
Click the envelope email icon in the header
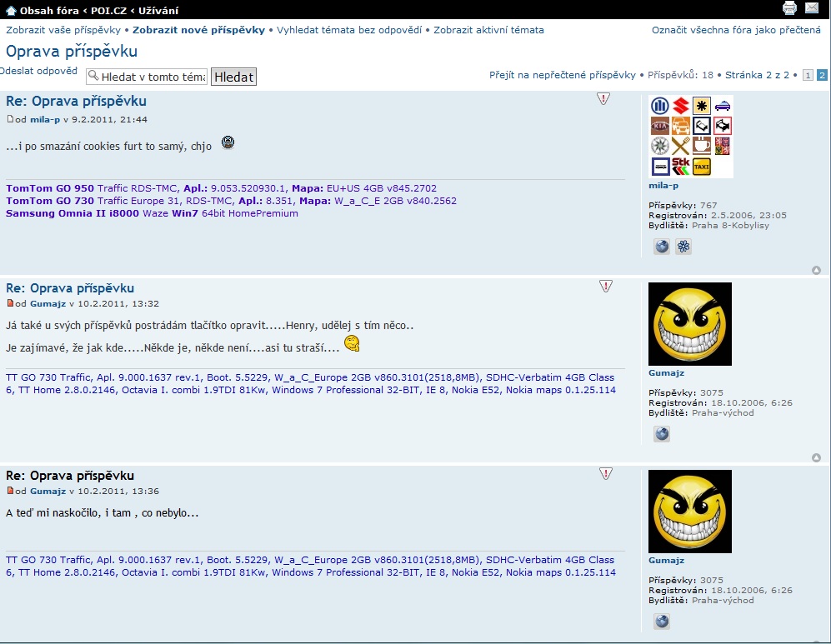(x=812, y=9)
